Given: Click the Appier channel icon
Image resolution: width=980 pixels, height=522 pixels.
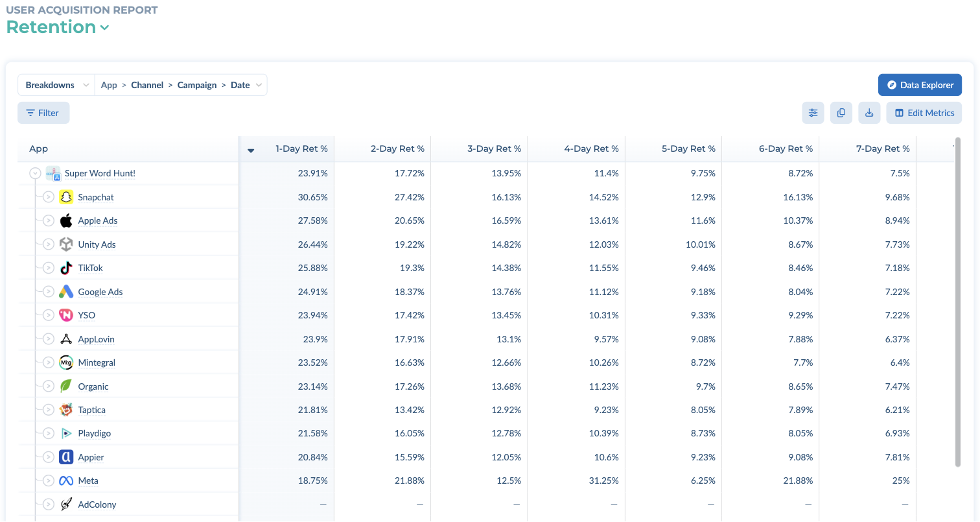Looking at the screenshot, I should coord(66,457).
